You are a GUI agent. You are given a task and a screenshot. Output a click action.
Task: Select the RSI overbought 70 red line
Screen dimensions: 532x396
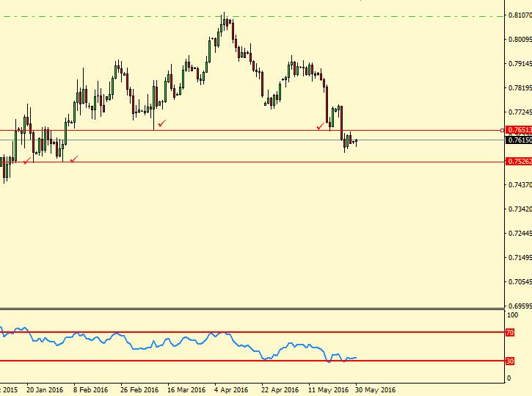[x=252, y=333]
